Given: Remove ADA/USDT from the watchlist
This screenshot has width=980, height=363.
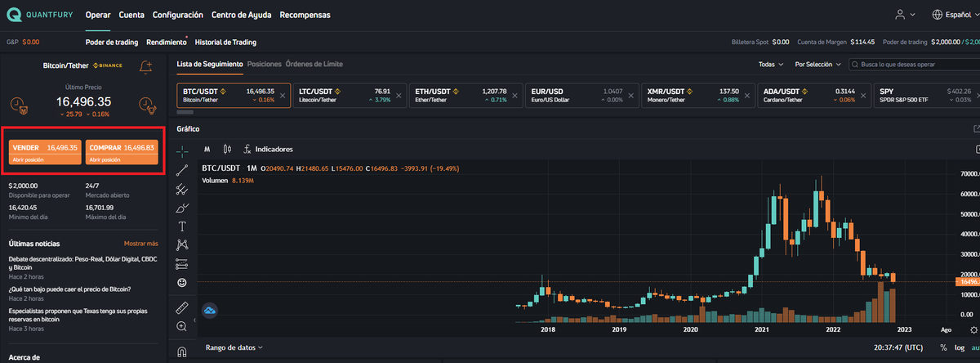Looking at the screenshot, I should [x=863, y=96].
